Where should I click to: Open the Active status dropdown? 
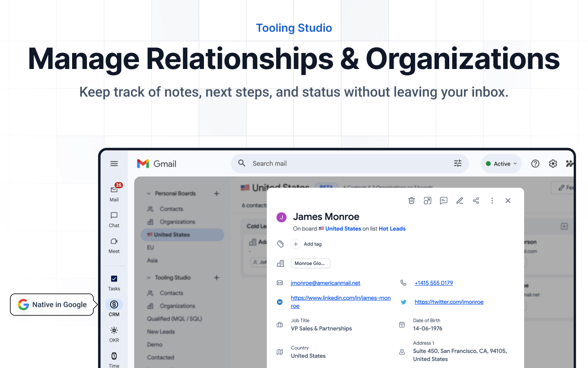pos(501,164)
